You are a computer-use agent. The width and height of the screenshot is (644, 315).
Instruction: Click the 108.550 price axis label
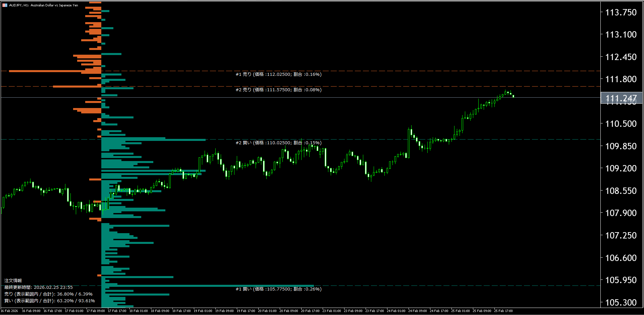coord(621,191)
